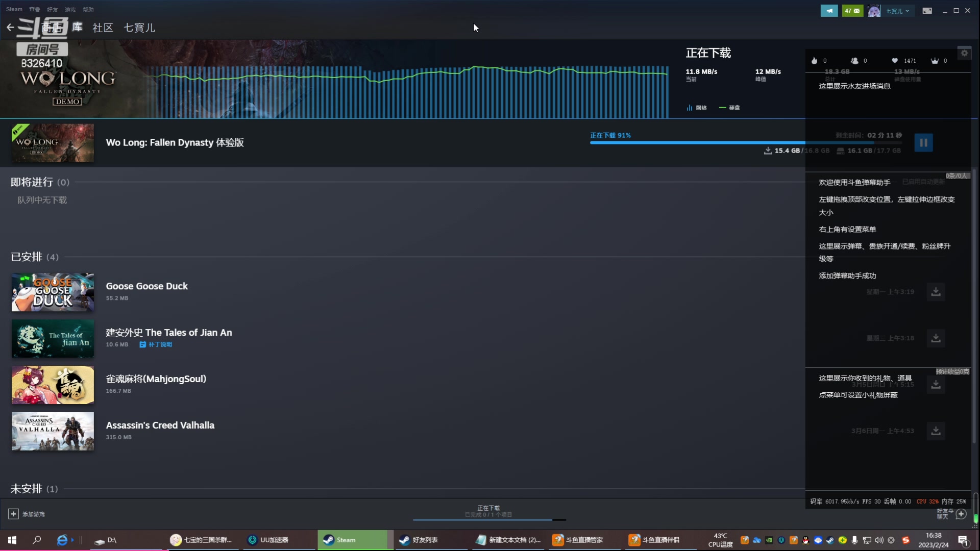Click the microphone tray icon

[854, 540]
